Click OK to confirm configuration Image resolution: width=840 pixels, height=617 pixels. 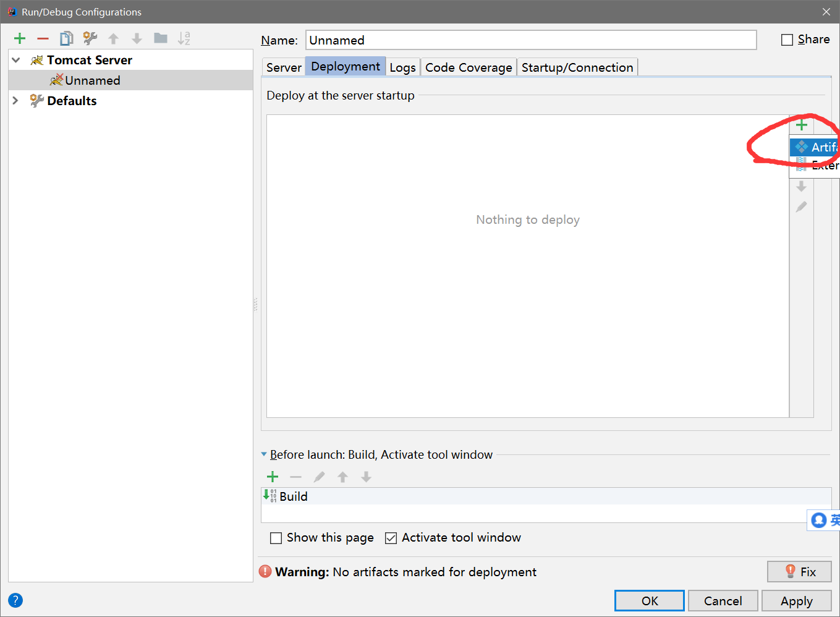point(650,601)
